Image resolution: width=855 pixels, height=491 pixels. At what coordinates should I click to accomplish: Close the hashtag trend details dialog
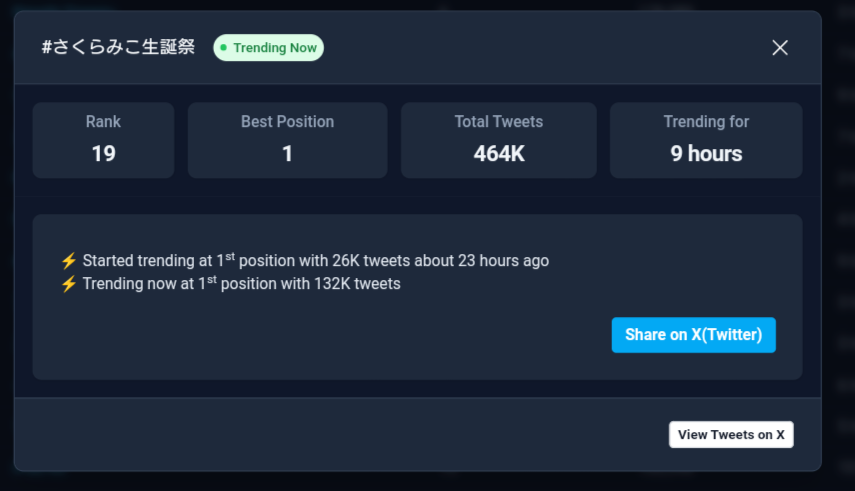tap(780, 48)
